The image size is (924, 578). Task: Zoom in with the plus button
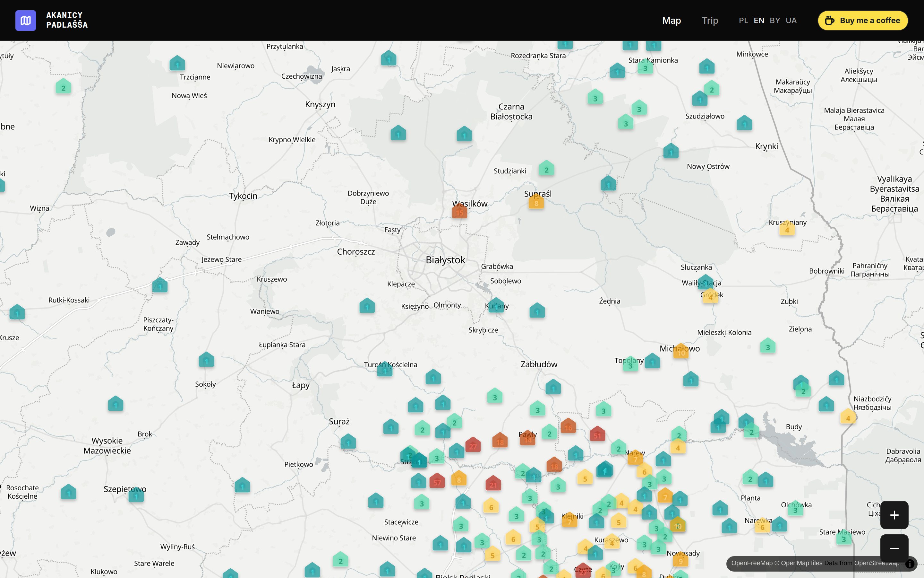(x=894, y=514)
